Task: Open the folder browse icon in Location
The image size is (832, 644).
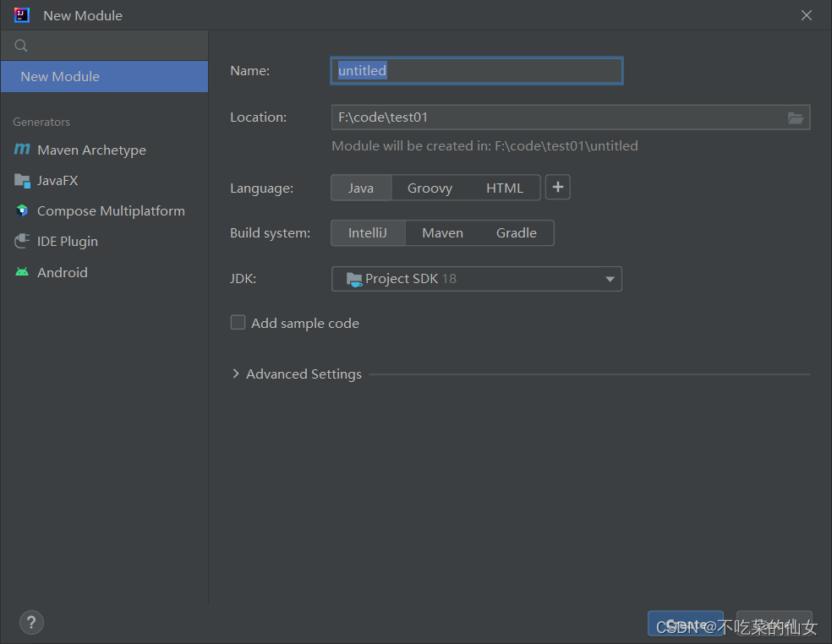Action: click(x=795, y=117)
